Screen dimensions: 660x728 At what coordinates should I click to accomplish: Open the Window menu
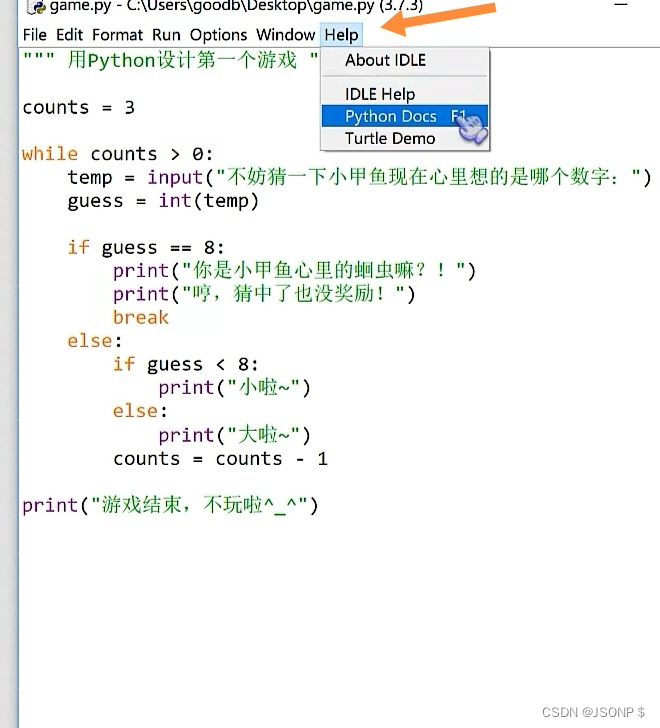click(285, 35)
